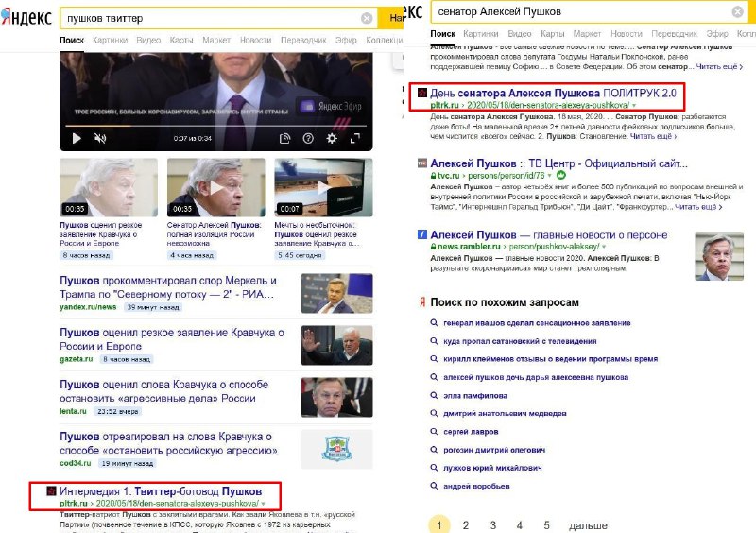
Task: Expand dropdown arrow beside right pltrk.ru URL
Action: [634, 105]
